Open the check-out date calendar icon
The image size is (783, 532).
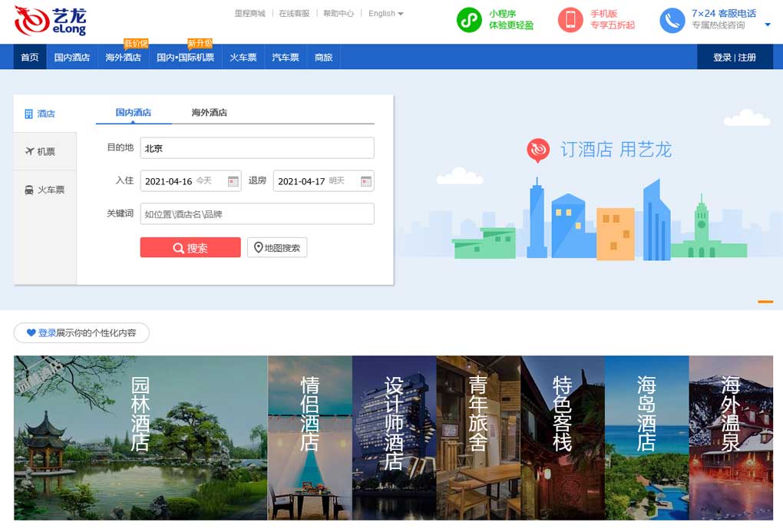366,181
